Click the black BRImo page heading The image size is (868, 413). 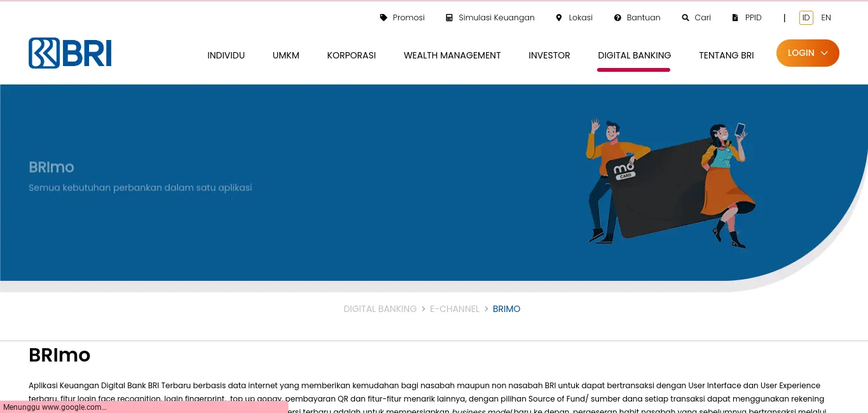pyautogui.click(x=60, y=355)
